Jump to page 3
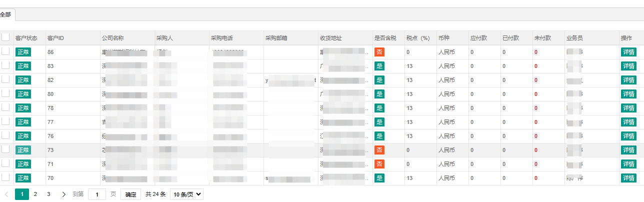The image size is (644, 202). click(48, 194)
